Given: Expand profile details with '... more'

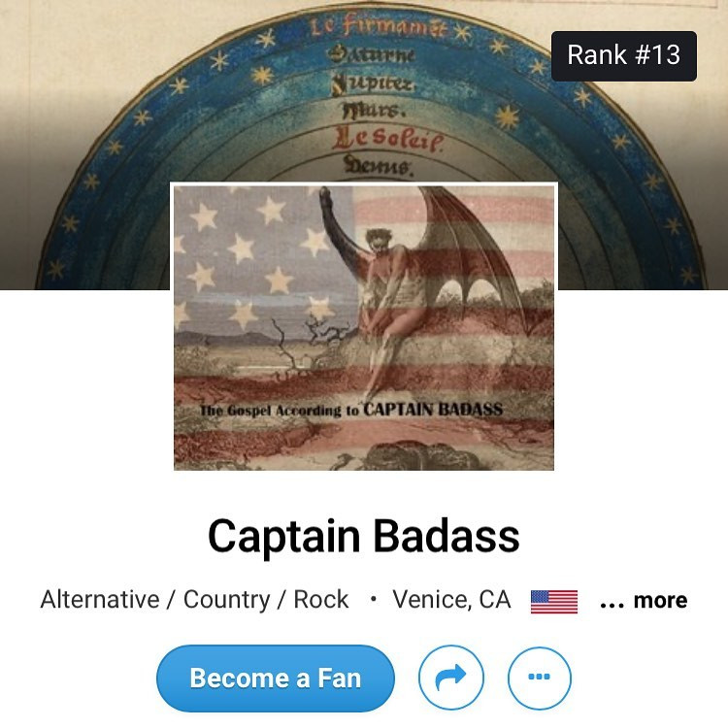Looking at the screenshot, I should pos(643,600).
